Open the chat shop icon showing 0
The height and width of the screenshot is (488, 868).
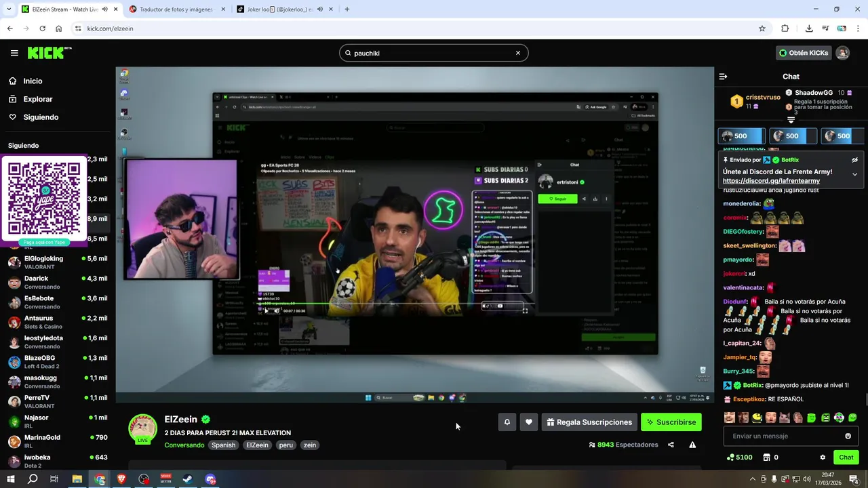click(770, 457)
